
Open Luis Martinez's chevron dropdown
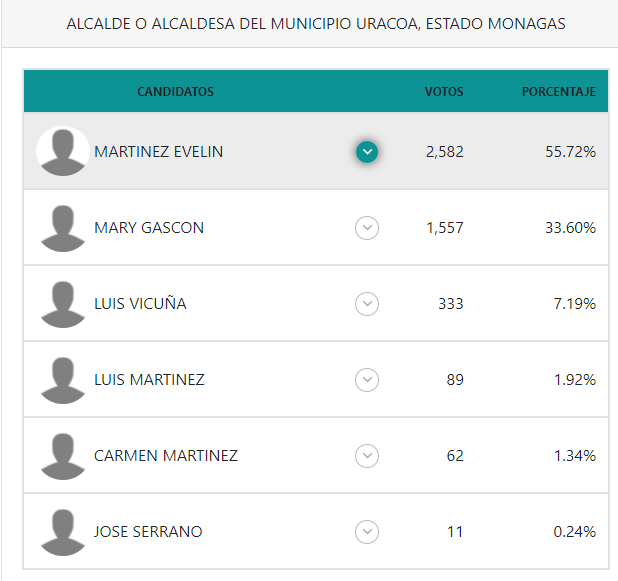click(367, 380)
